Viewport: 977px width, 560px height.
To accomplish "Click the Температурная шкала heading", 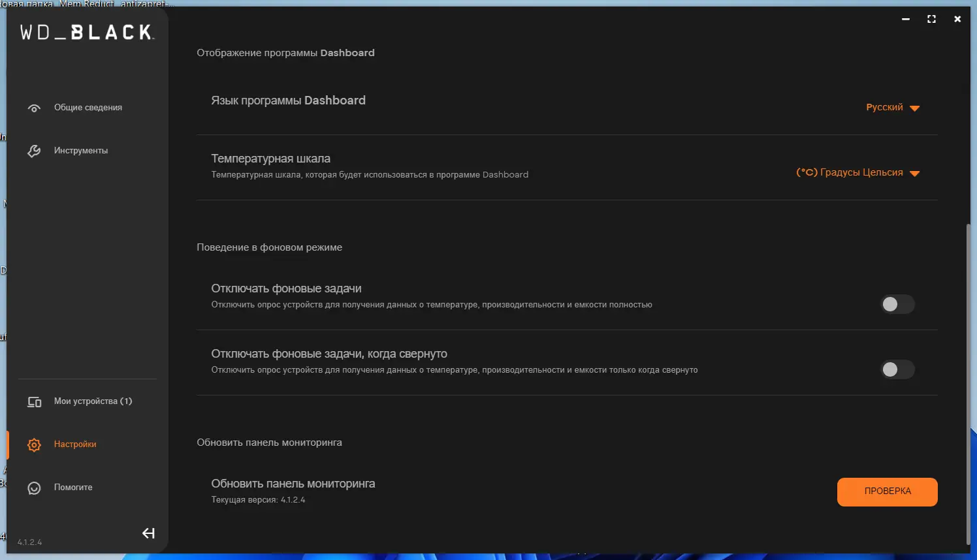I will click(x=270, y=159).
